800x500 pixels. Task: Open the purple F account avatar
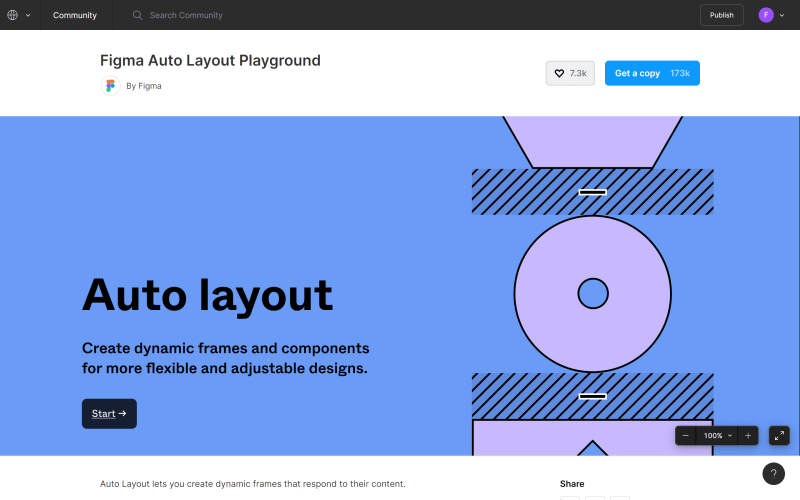pyautogui.click(x=766, y=15)
